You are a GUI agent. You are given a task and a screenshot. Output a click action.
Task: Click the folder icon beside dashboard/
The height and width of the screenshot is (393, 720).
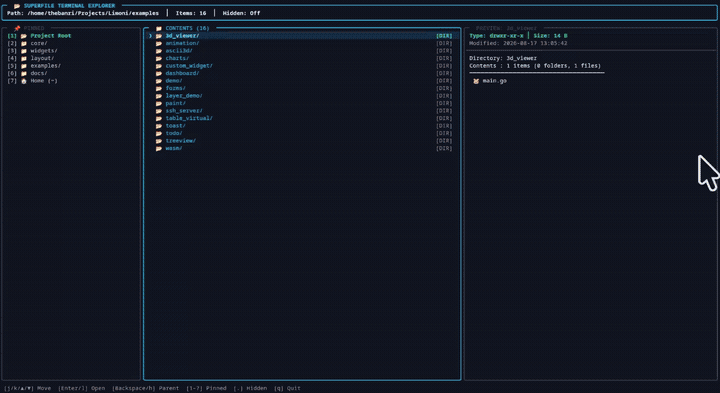[x=159, y=73]
